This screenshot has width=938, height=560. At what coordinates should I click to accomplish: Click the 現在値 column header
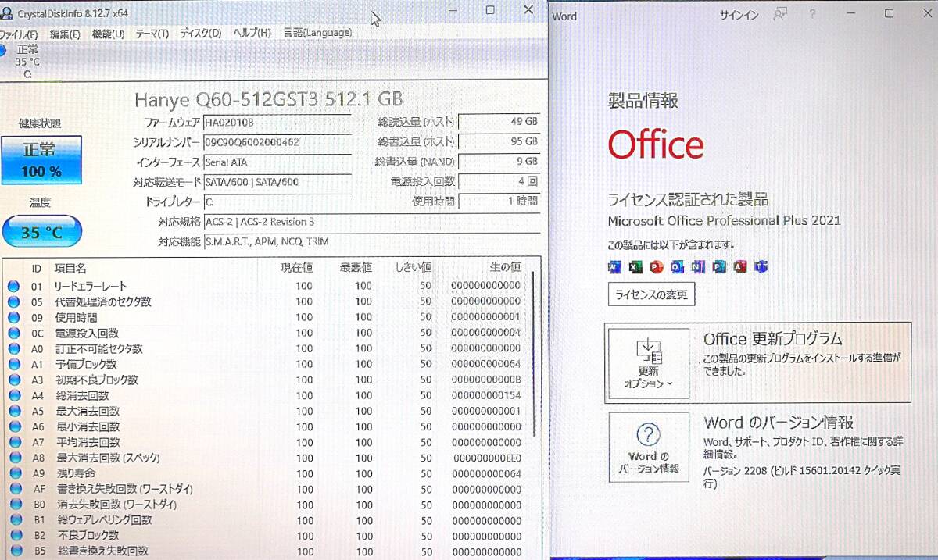296,268
